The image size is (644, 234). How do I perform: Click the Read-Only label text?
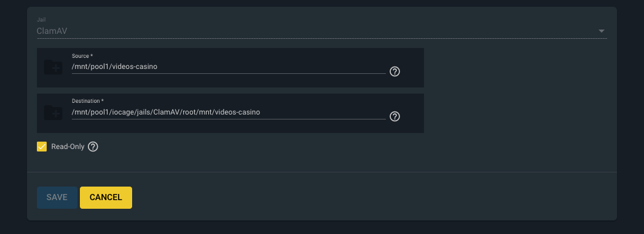point(68,147)
